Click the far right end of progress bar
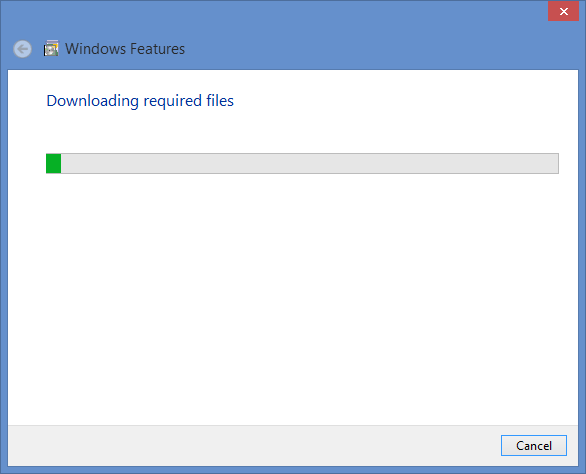Image resolution: width=586 pixels, height=474 pixels. pyautogui.click(x=553, y=163)
